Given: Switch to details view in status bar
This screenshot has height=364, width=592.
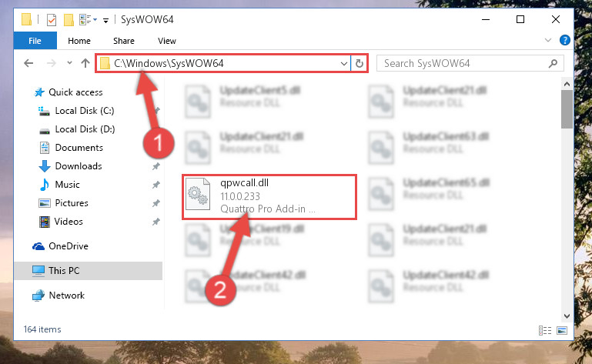Looking at the screenshot, I should tap(545, 331).
